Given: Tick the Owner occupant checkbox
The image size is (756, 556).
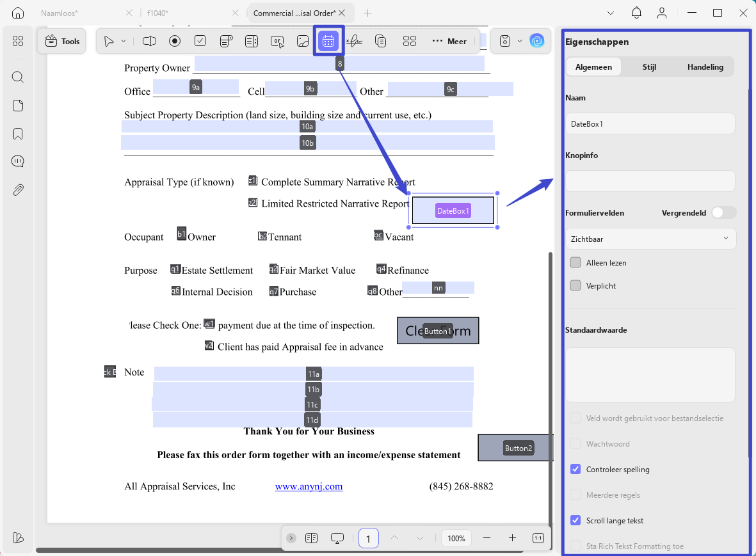Looking at the screenshot, I should (181, 234).
